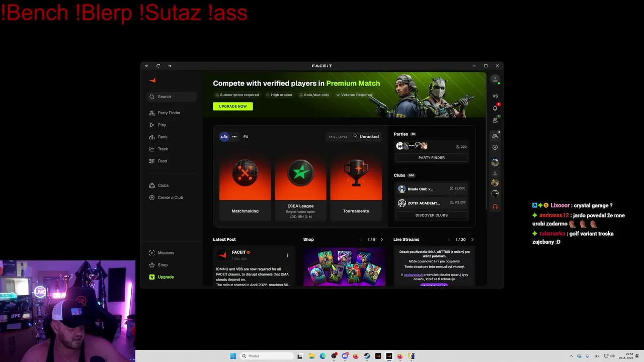Open Microsoft Edge from the taskbar
644x362 pixels.
tap(323, 356)
